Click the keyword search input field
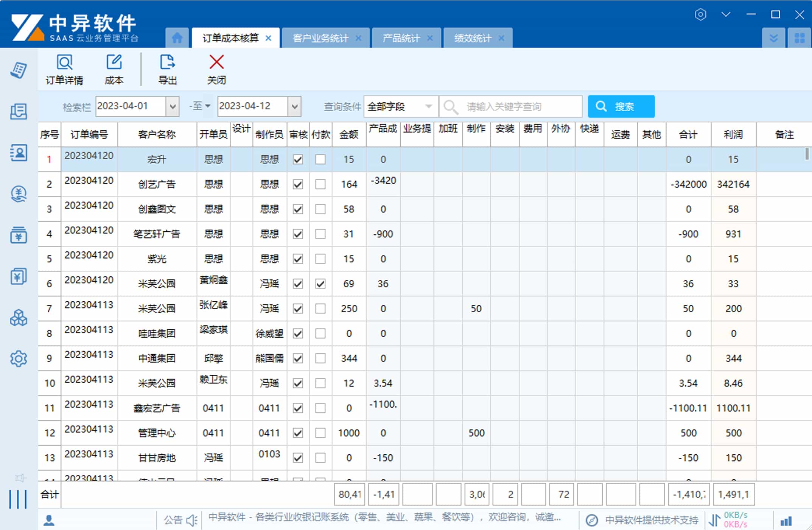This screenshot has width=812, height=530. pos(511,106)
